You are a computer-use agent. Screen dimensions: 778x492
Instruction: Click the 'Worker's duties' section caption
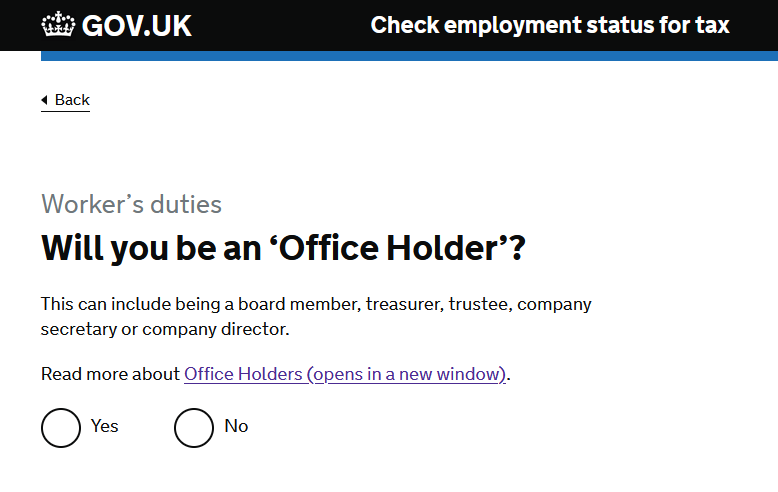coord(131,204)
